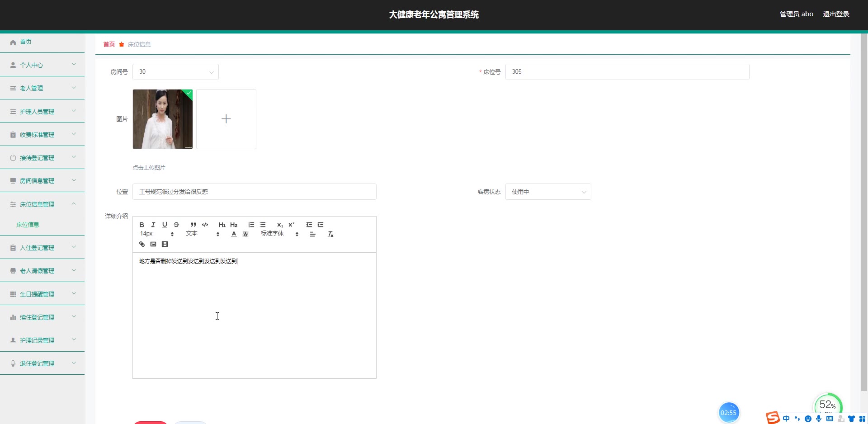Expand the 护理人员管理 menu
This screenshot has width=868, height=424.
[x=42, y=112]
